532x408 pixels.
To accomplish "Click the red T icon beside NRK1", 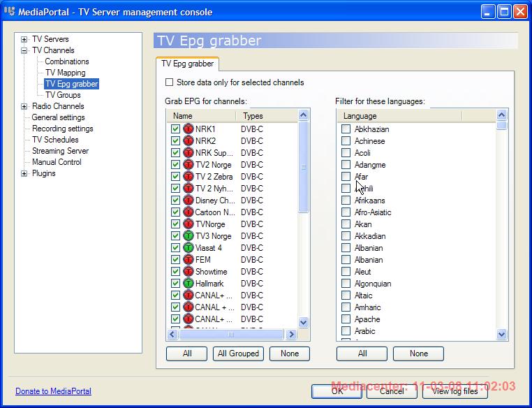I will coord(189,129).
